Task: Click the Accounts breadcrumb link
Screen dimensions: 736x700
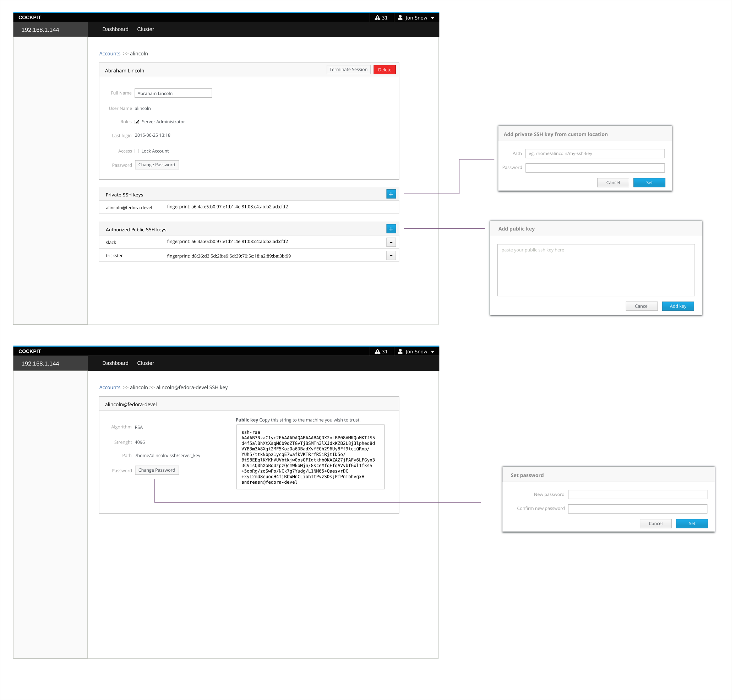Action: pyautogui.click(x=109, y=53)
